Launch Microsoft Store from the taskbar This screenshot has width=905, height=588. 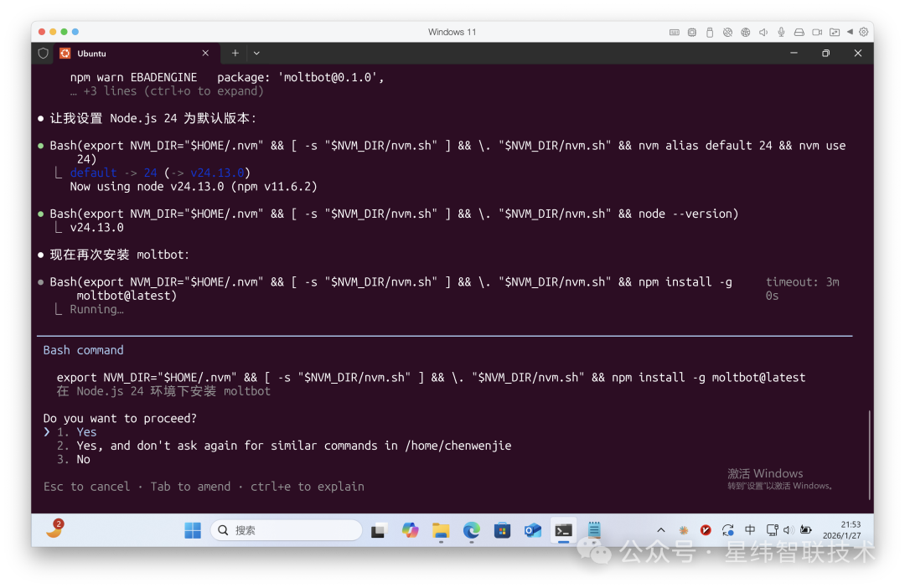tap(502, 530)
